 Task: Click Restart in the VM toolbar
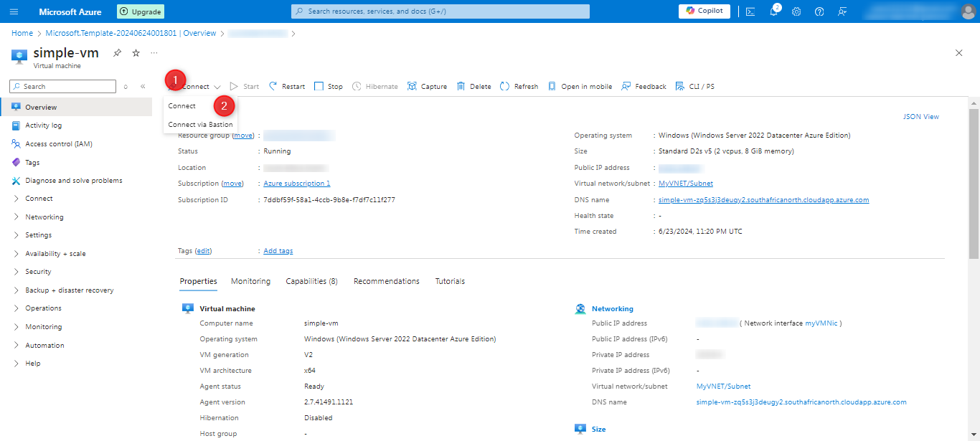[287, 87]
